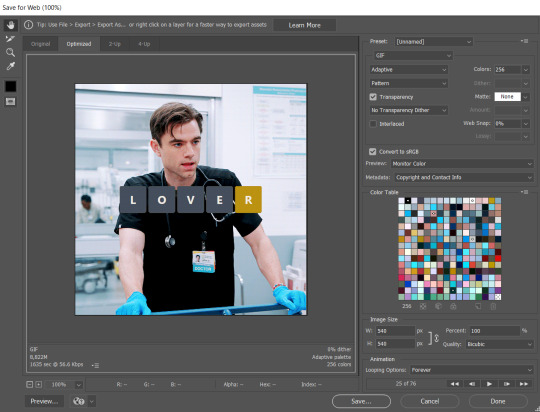
Task: Open the Adaptive color reduction dropdown
Action: tap(409, 70)
